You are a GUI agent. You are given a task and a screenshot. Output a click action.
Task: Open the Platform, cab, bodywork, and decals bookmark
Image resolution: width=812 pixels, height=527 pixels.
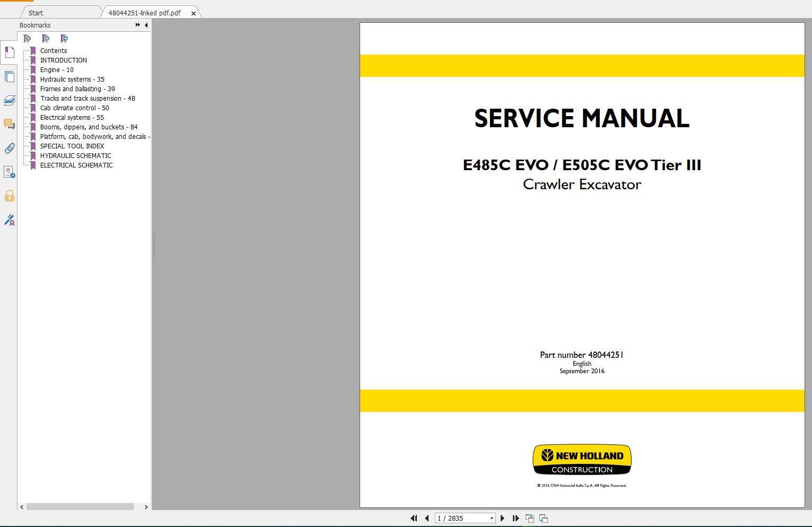coord(95,137)
